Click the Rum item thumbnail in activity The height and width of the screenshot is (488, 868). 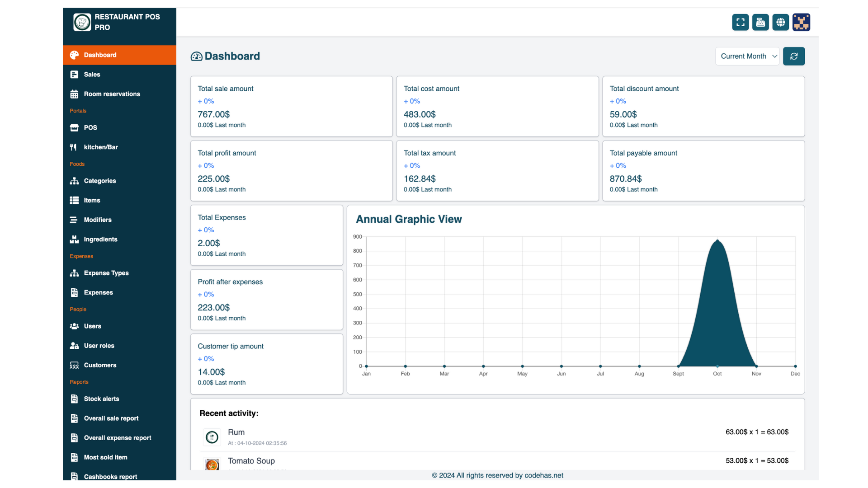212,437
